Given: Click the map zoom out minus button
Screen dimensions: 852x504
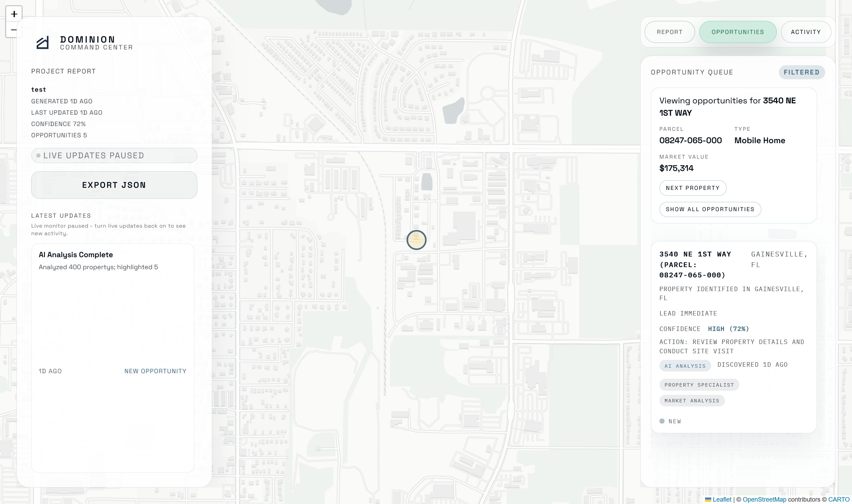Looking at the screenshot, I should click(14, 30).
